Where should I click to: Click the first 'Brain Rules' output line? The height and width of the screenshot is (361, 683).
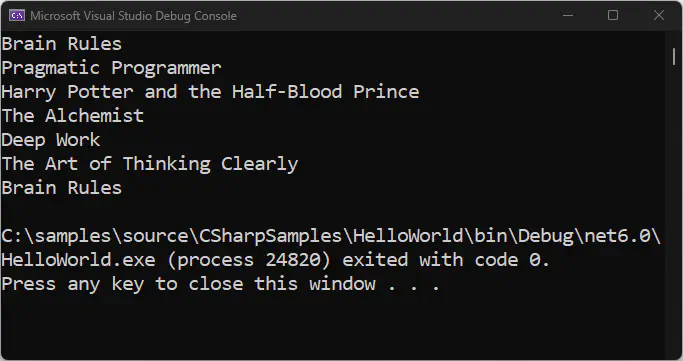61,44
